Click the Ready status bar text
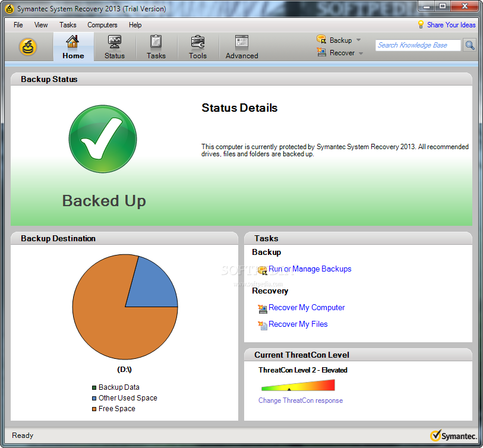The height and width of the screenshot is (448, 483). (23, 436)
